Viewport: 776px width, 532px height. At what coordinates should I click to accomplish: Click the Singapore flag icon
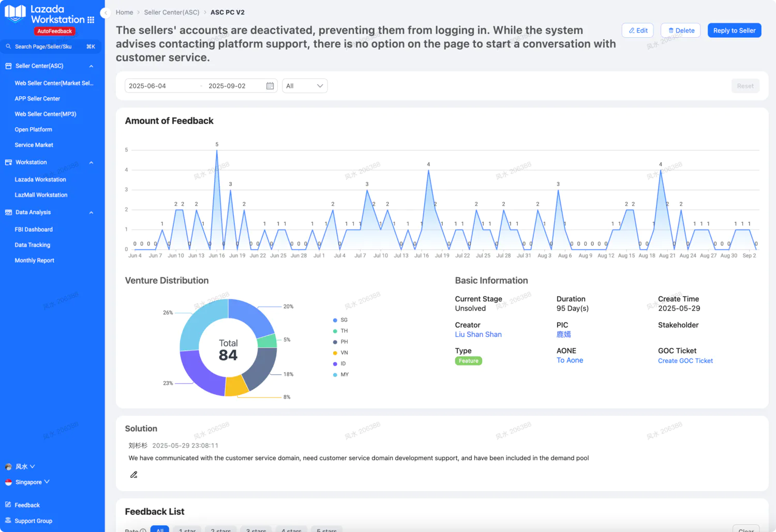8,482
